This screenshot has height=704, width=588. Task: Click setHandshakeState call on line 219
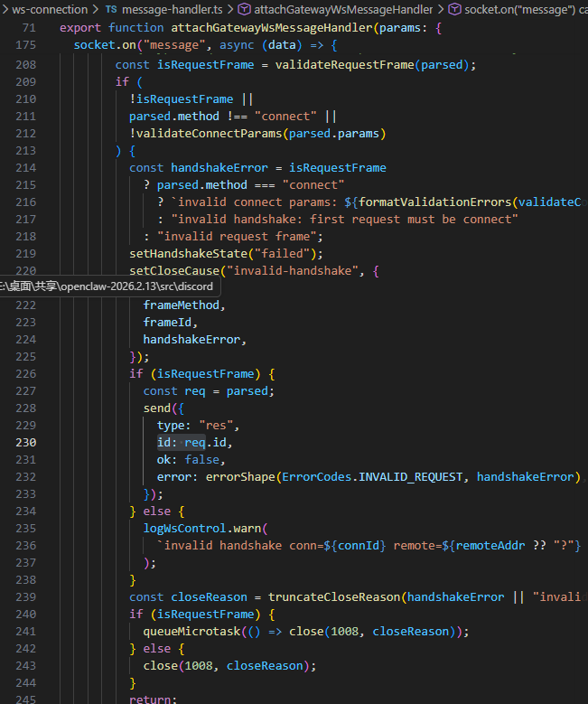point(188,254)
